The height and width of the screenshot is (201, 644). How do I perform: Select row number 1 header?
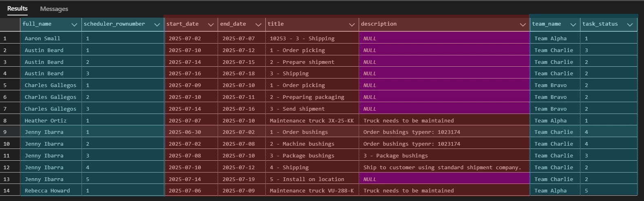pyautogui.click(x=10, y=38)
